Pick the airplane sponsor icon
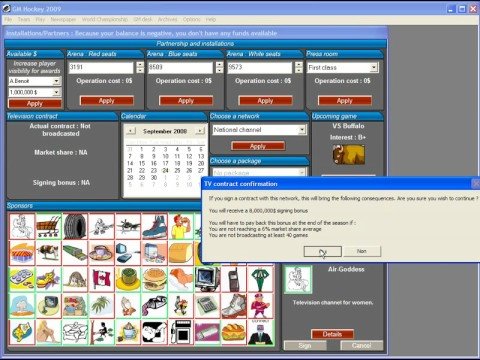Viewport: 480px width, 360px height. (x=128, y=226)
